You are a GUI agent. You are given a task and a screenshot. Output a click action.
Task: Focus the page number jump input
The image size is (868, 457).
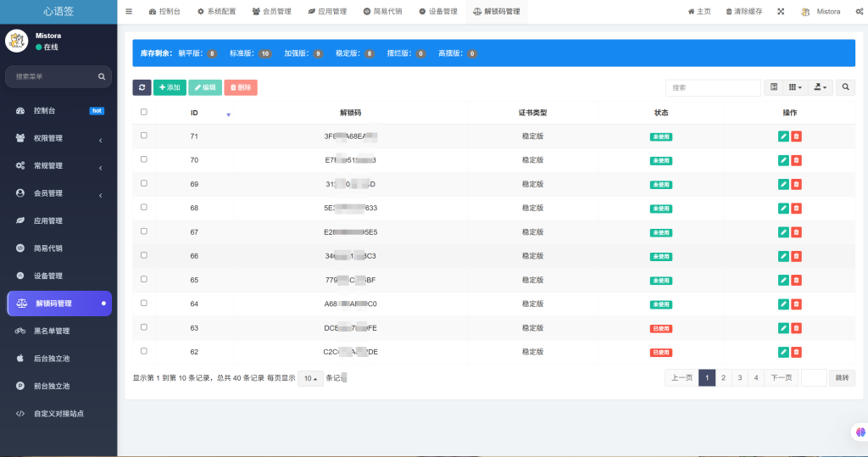coord(814,378)
